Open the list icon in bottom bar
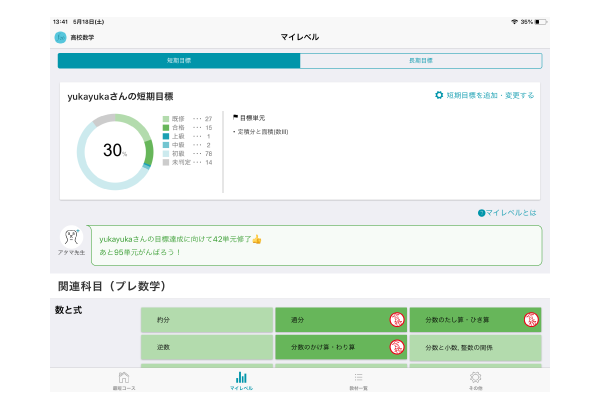600x419 pixels. point(358,378)
